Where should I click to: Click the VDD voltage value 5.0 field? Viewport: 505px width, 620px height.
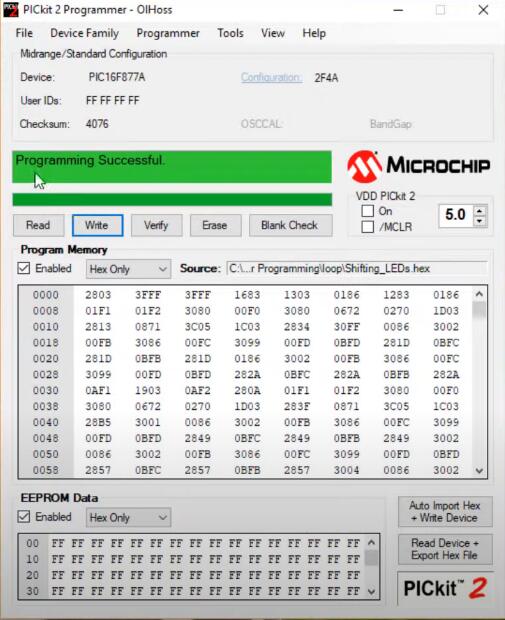[456, 215]
